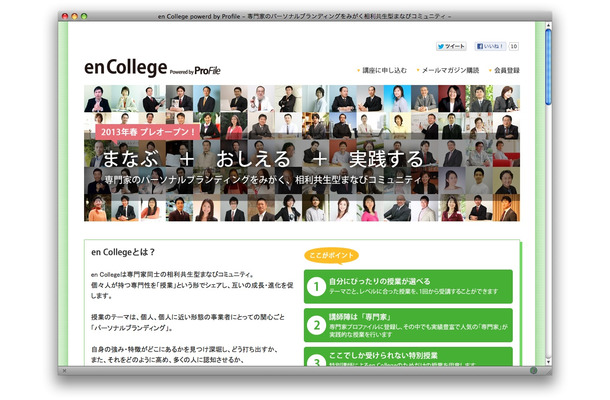Click the first portrait in the bottom row
Viewport: 610px width, 400px height.
[x=98, y=208]
